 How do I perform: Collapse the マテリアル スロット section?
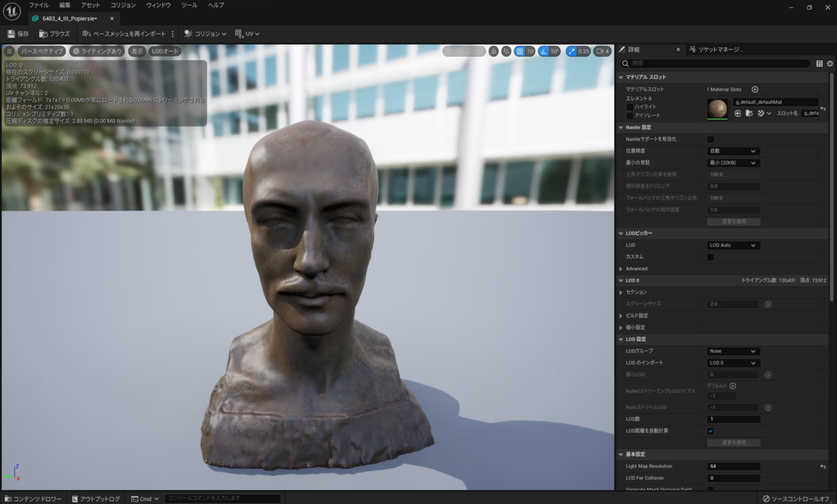point(621,77)
